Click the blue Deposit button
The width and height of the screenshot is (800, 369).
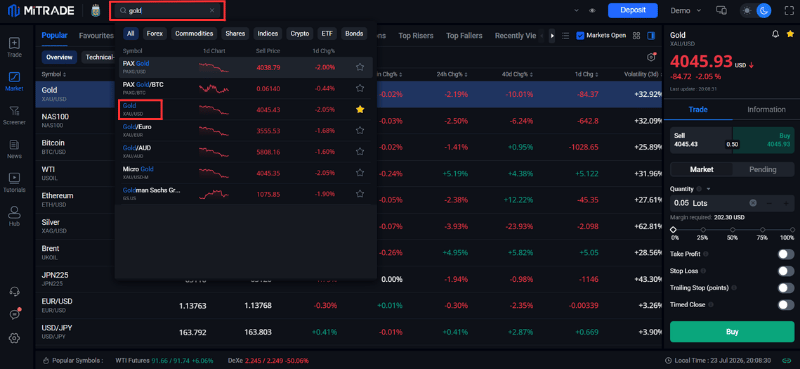click(633, 10)
